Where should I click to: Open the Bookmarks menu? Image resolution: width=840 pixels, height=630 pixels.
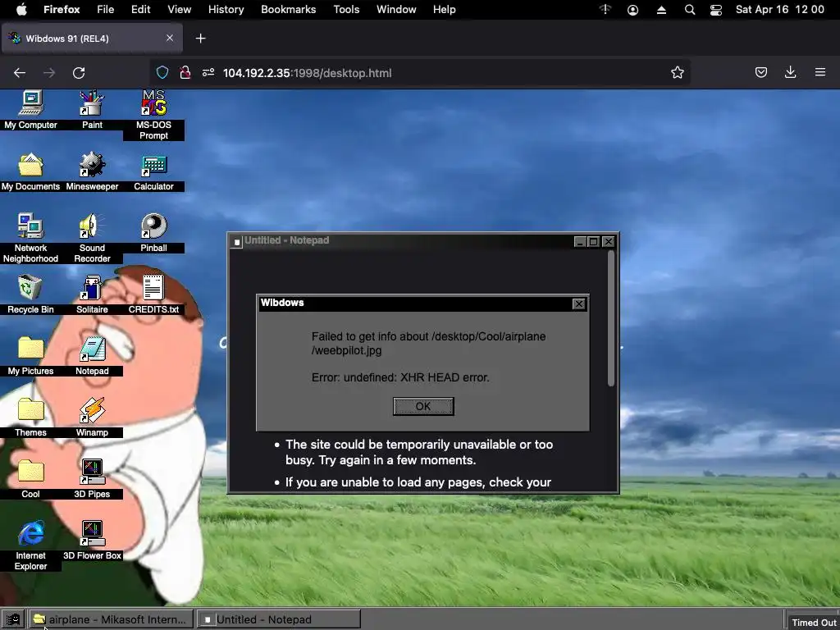(288, 10)
